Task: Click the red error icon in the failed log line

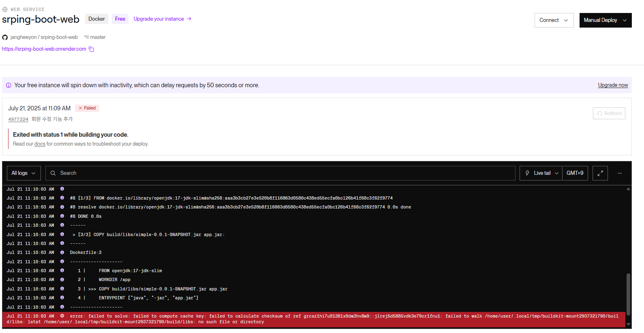Action: (x=62, y=316)
